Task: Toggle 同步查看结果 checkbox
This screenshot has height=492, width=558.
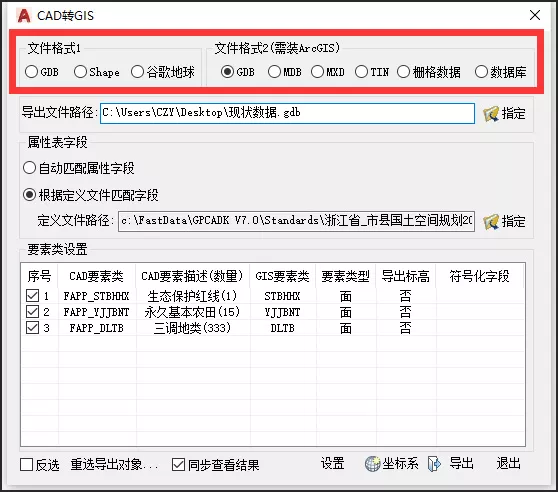Action: click(x=178, y=465)
